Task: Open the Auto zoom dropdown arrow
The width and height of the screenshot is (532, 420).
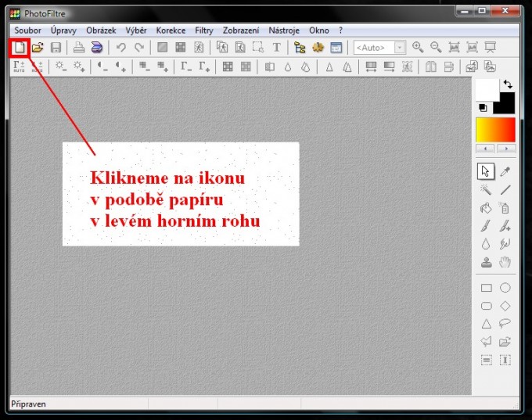Action: coord(400,48)
